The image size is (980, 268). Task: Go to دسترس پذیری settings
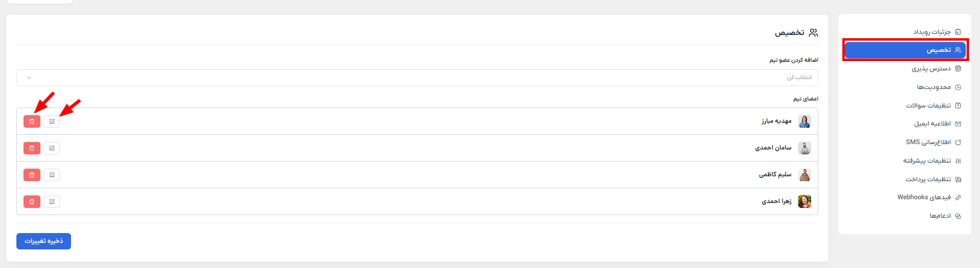click(x=931, y=69)
